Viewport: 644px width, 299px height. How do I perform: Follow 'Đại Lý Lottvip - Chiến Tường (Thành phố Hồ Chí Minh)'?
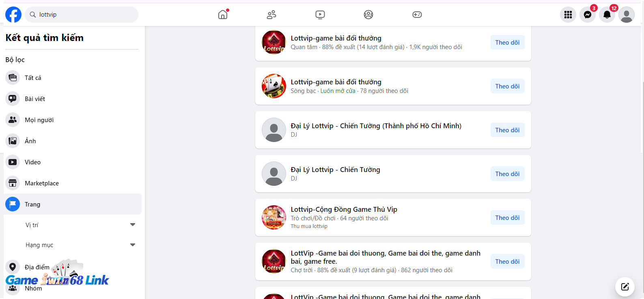click(507, 130)
